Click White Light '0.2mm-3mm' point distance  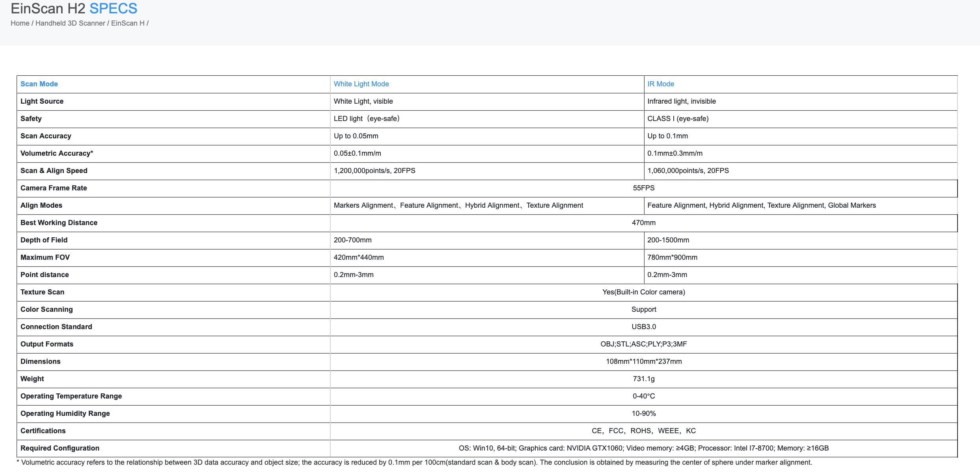click(354, 275)
